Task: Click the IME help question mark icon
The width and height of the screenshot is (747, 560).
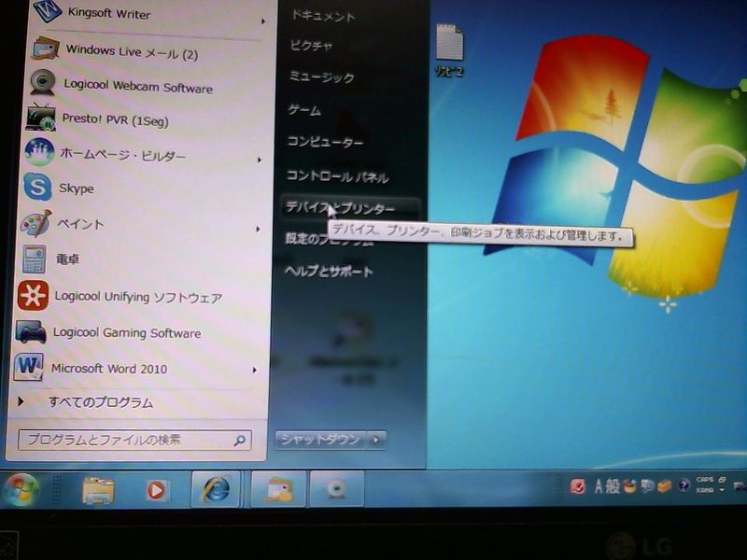Action: [x=684, y=485]
